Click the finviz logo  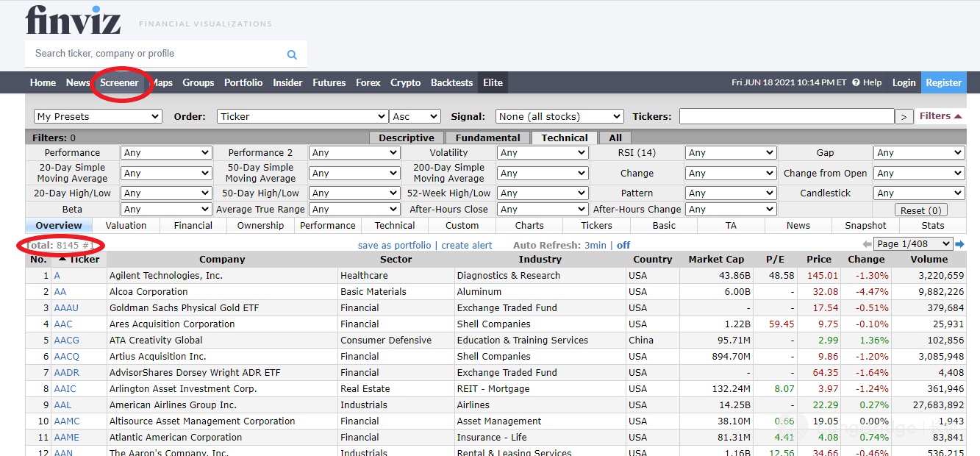point(73,21)
